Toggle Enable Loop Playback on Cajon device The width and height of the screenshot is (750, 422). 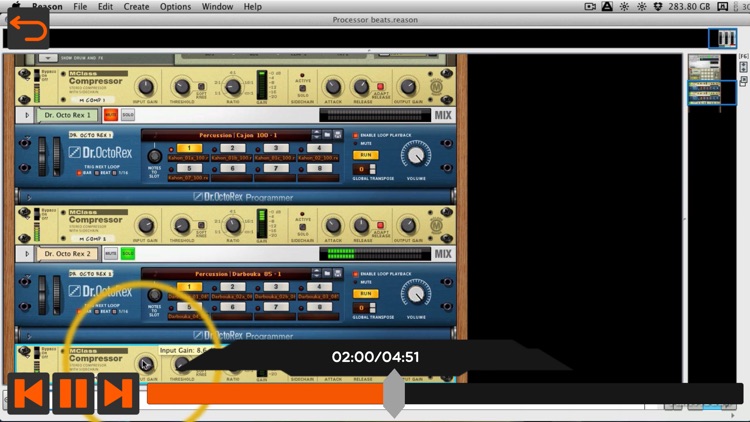point(355,135)
